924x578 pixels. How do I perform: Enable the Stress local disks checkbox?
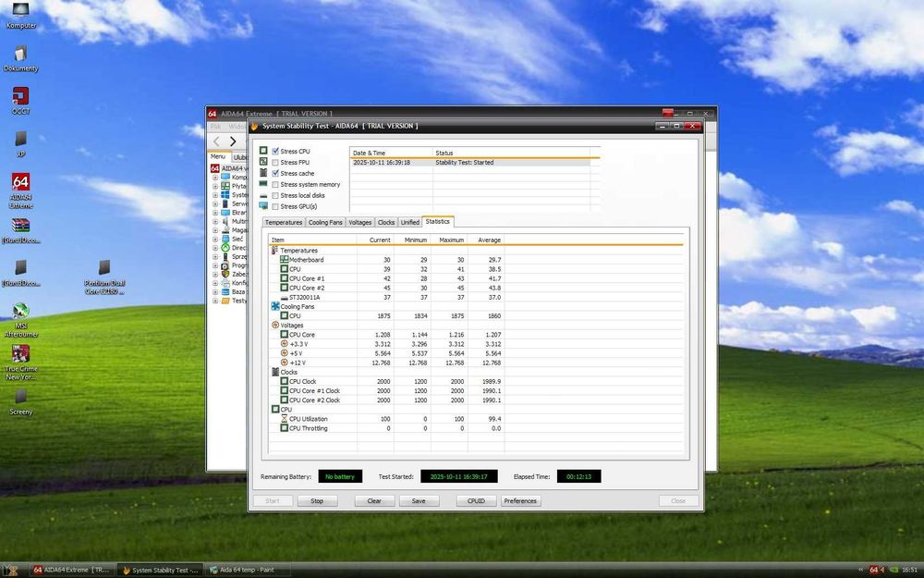[x=275, y=195]
